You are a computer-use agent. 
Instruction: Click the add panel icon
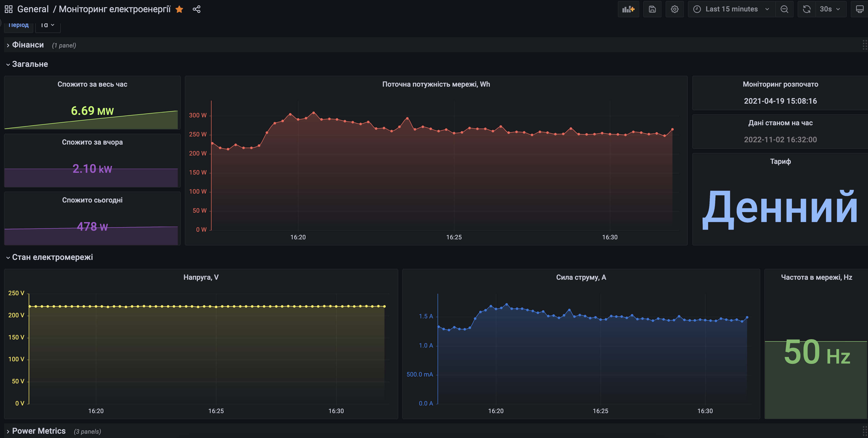(x=628, y=9)
